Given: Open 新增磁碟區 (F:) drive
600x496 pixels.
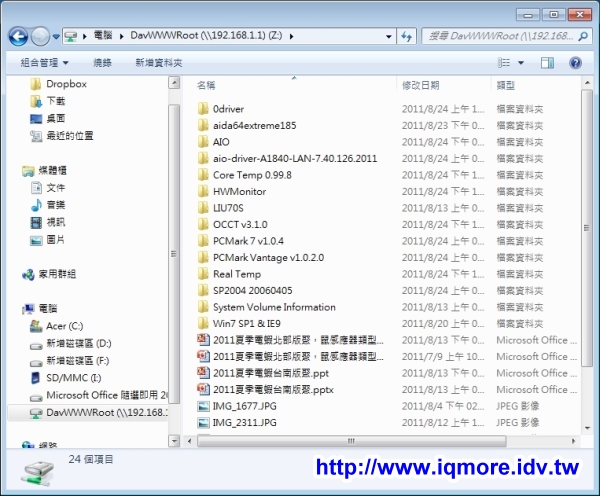Looking at the screenshot, I should [x=78, y=361].
